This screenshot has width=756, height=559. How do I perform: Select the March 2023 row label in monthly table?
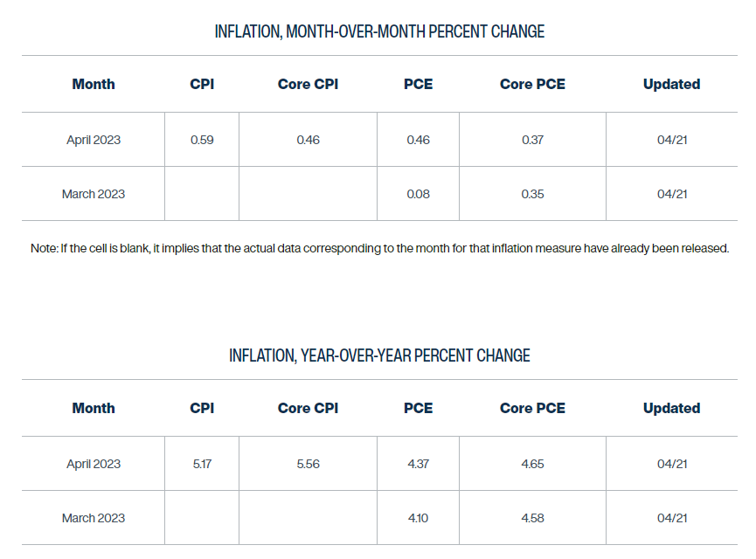click(94, 194)
